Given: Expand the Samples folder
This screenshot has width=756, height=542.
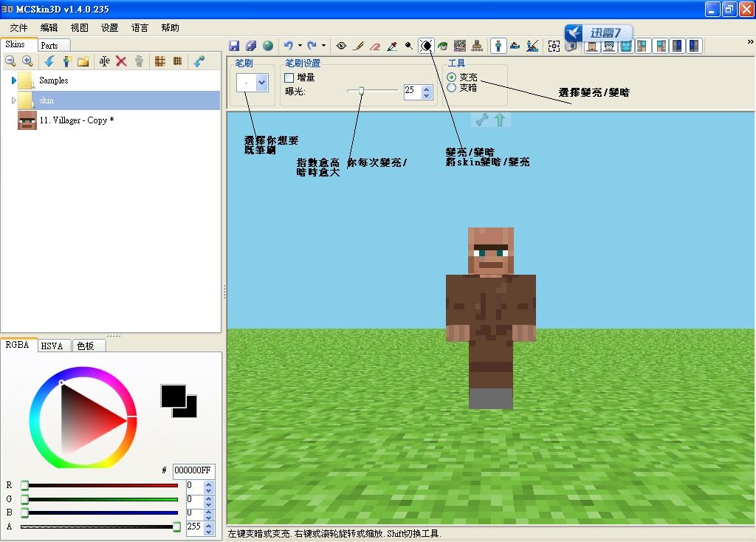Looking at the screenshot, I should point(14,80).
